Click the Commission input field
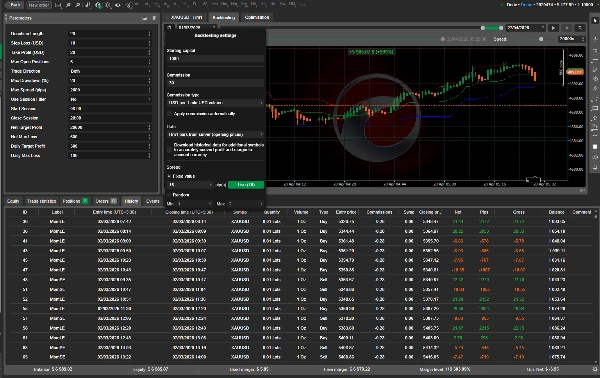 [215, 83]
